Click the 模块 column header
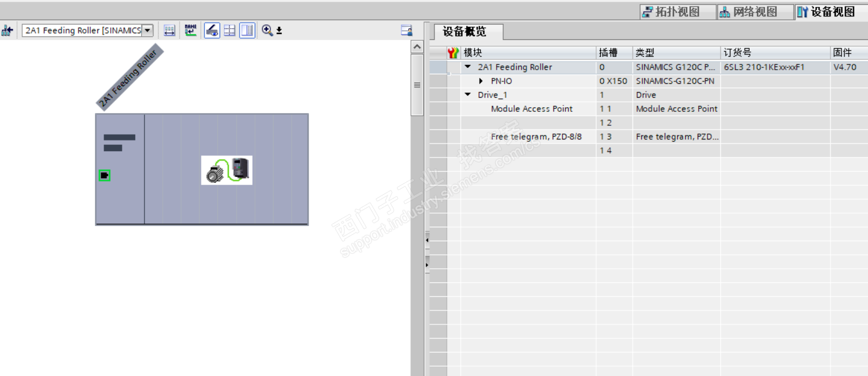 pyautogui.click(x=528, y=53)
